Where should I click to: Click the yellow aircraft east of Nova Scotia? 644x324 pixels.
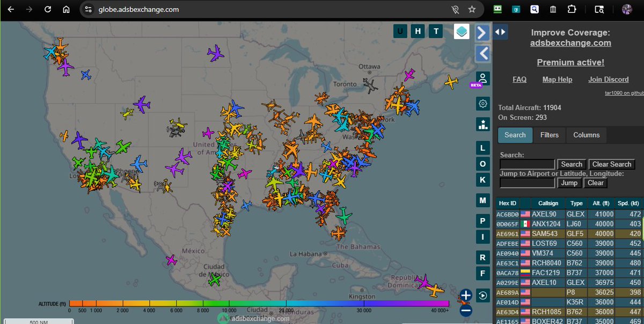tap(452, 82)
